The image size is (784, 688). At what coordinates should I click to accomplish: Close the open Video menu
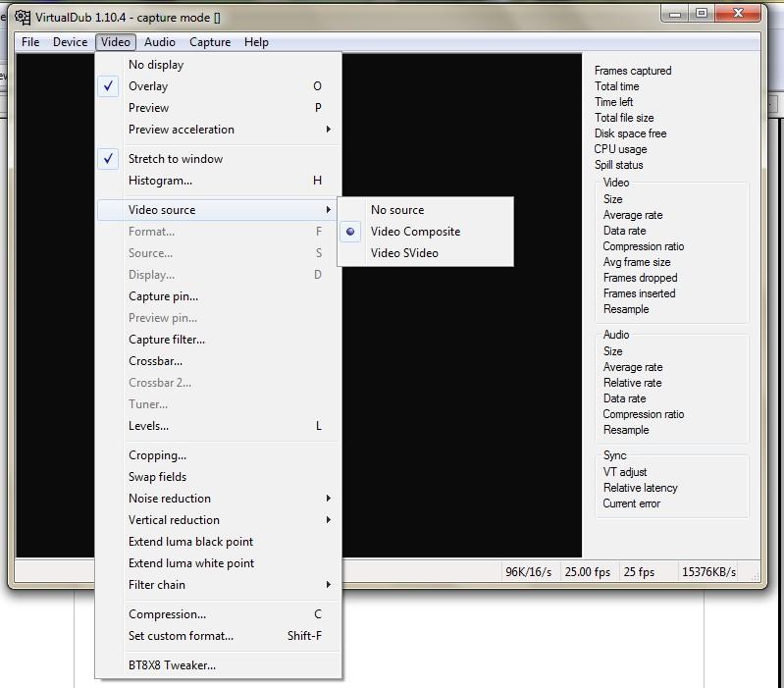(x=116, y=42)
